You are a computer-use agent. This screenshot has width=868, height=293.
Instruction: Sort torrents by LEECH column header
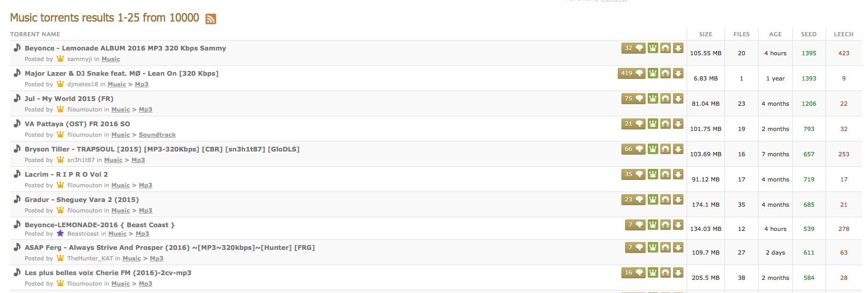843,34
